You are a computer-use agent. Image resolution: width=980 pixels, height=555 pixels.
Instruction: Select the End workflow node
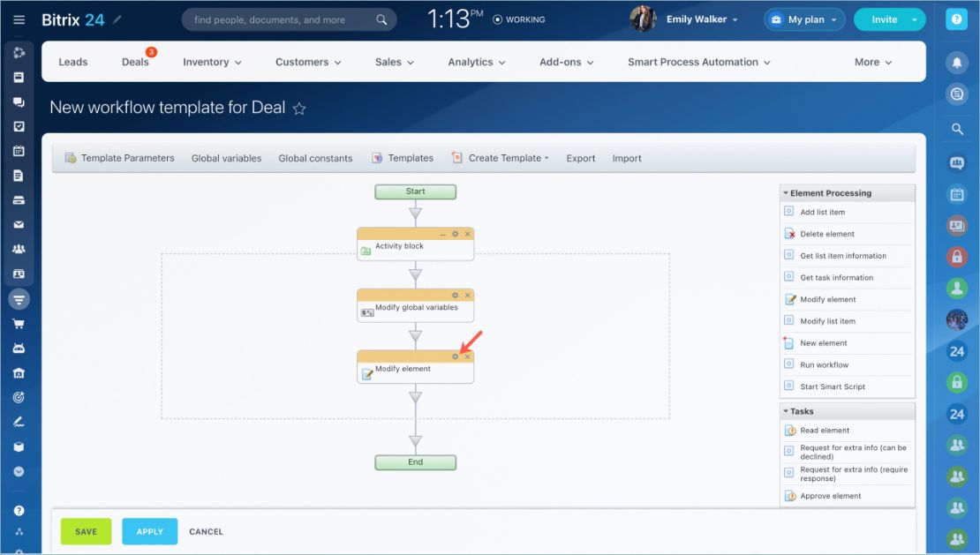tap(415, 462)
